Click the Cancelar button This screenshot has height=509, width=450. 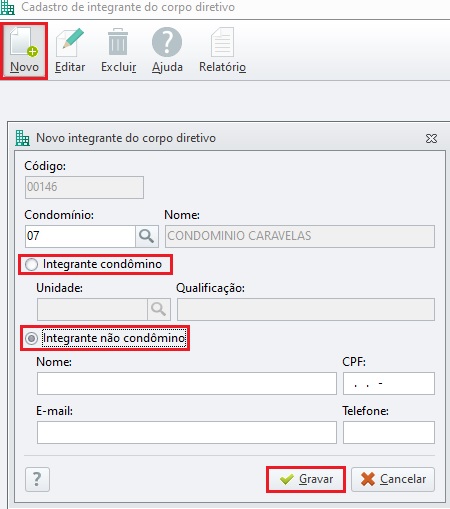click(x=393, y=479)
